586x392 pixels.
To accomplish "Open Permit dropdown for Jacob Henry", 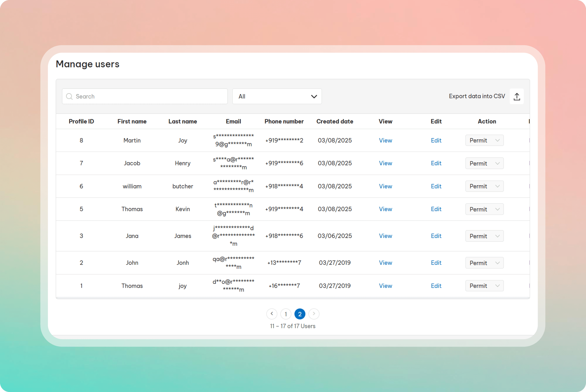I will pos(484,163).
